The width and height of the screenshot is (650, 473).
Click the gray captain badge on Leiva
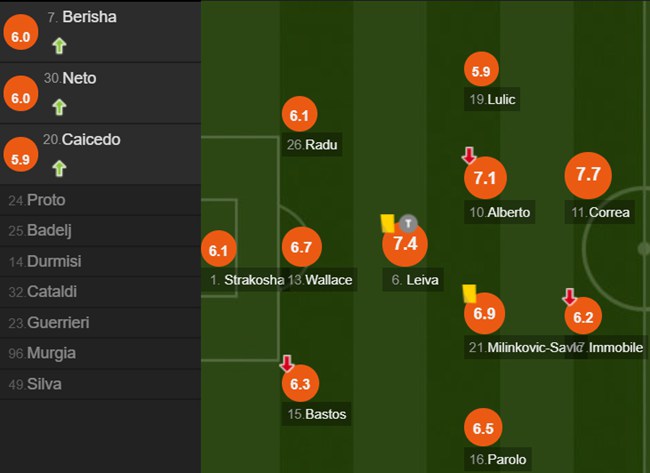[408, 223]
